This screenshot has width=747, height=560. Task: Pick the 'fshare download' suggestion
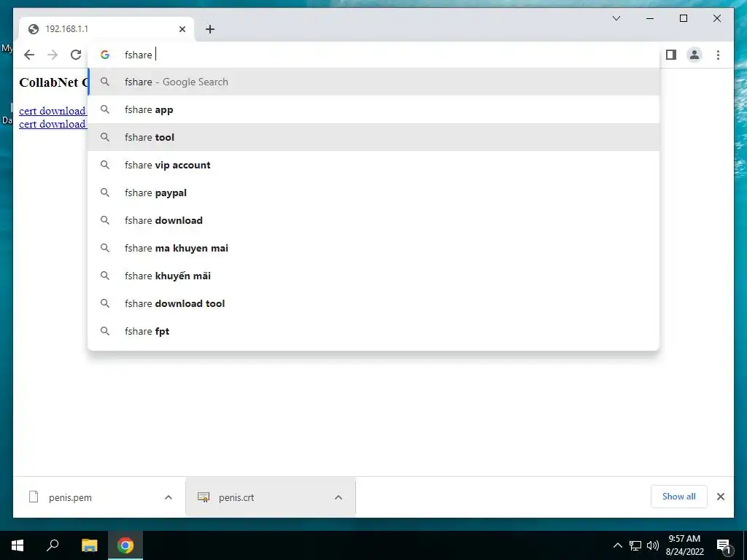pos(373,220)
